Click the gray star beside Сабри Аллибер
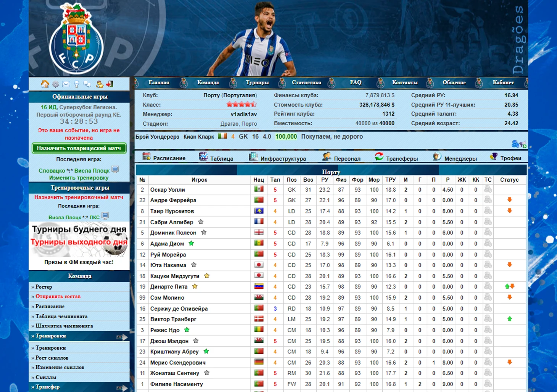The width and height of the screenshot is (557, 392). tap(201, 222)
